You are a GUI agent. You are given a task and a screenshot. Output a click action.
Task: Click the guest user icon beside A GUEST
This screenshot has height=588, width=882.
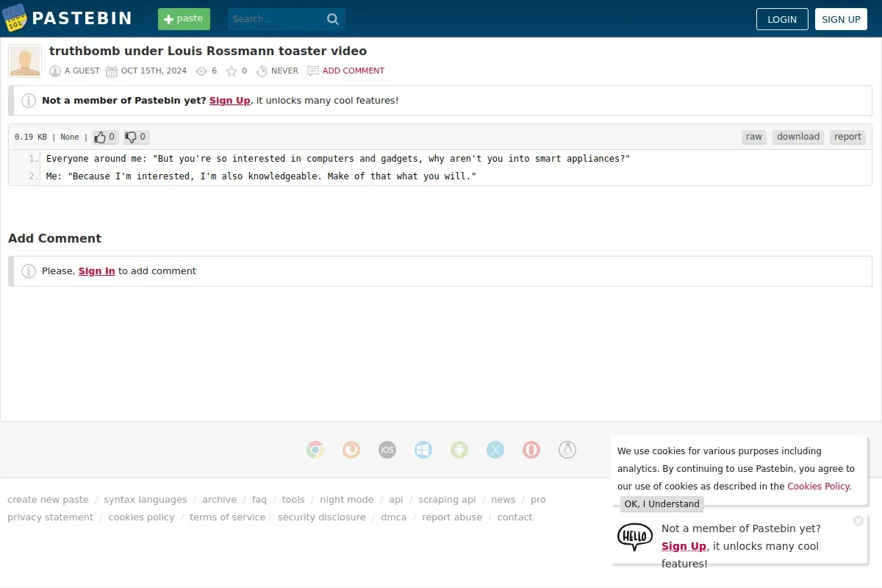[55, 71]
